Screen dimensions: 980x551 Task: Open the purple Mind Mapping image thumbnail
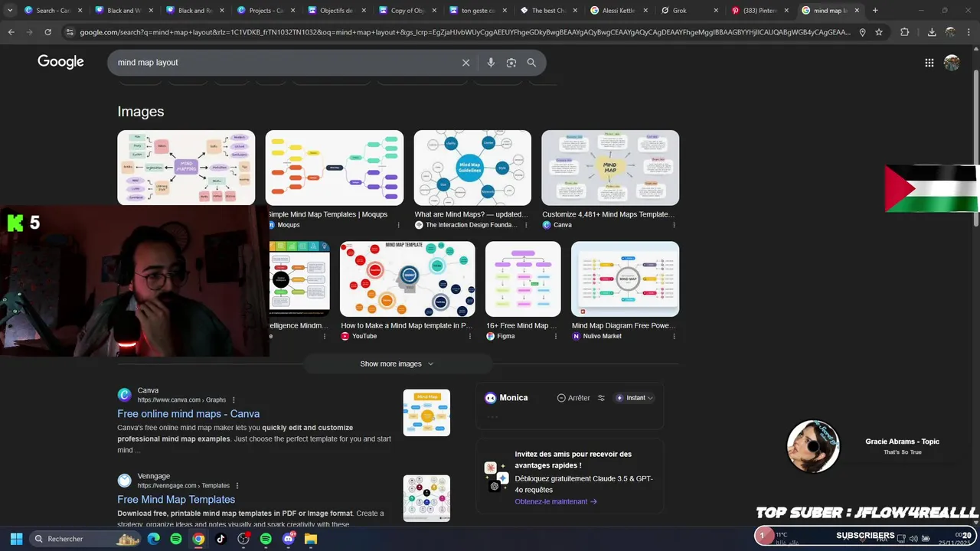coord(186,168)
